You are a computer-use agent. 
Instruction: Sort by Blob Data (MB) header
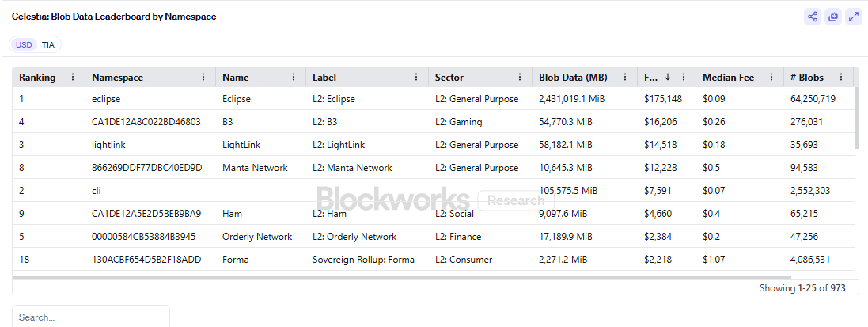tap(573, 78)
